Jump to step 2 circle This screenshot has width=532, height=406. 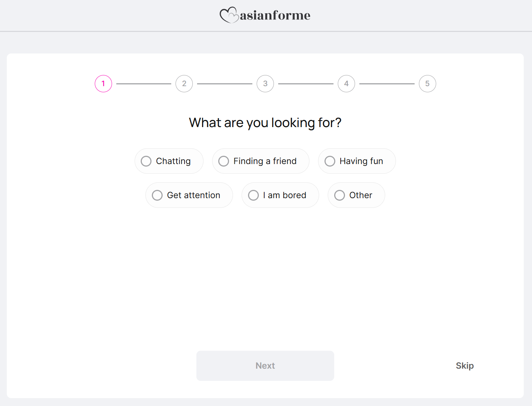184,84
